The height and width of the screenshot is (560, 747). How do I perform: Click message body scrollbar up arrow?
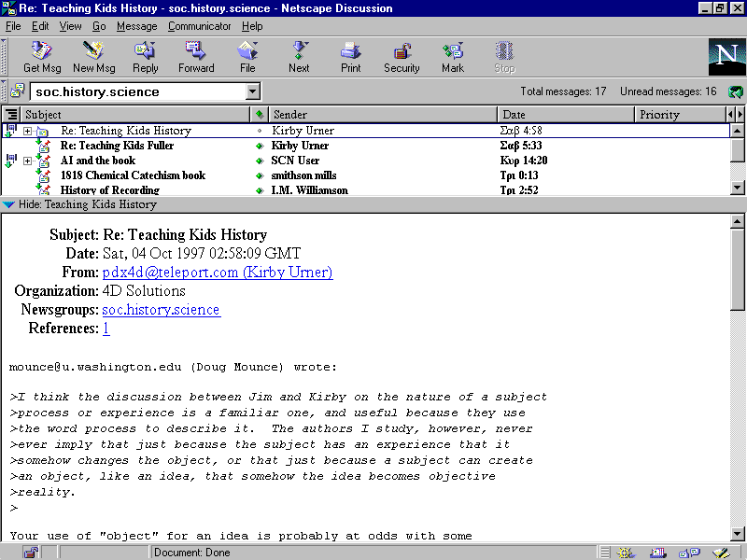737,222
